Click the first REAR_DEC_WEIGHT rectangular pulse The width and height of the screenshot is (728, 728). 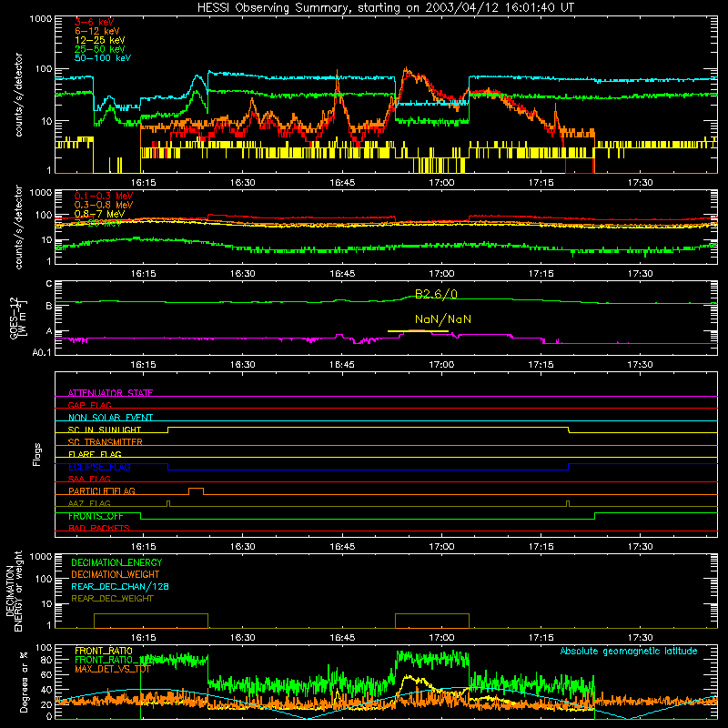151,621
